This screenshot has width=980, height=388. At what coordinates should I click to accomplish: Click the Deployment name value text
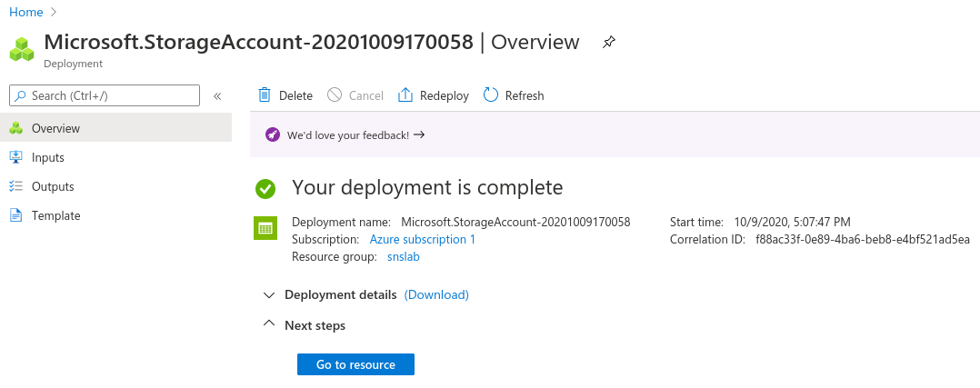(x=515, y=222)
